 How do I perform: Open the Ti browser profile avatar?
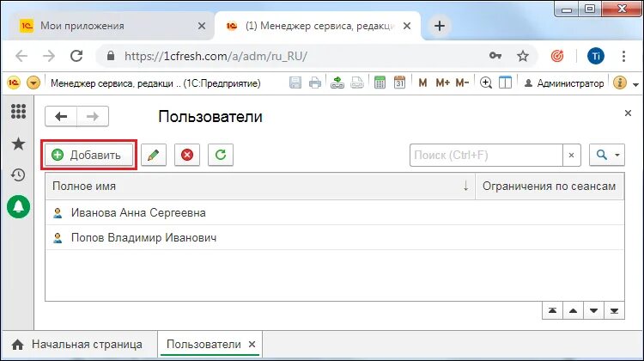coord(596,56)
